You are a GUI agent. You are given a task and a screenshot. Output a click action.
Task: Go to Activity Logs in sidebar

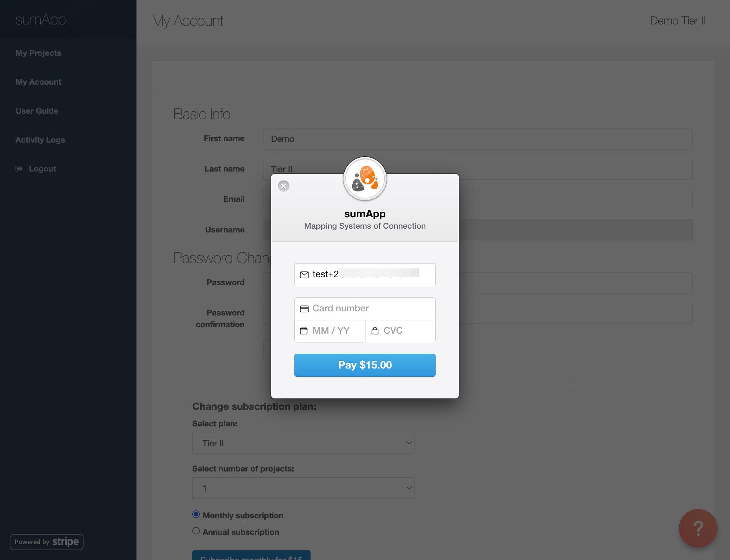click(x=40, y=140)
